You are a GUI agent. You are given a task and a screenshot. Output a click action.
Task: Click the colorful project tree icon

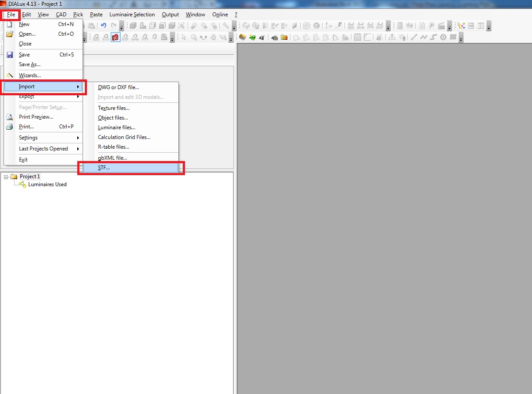(462, 26)
